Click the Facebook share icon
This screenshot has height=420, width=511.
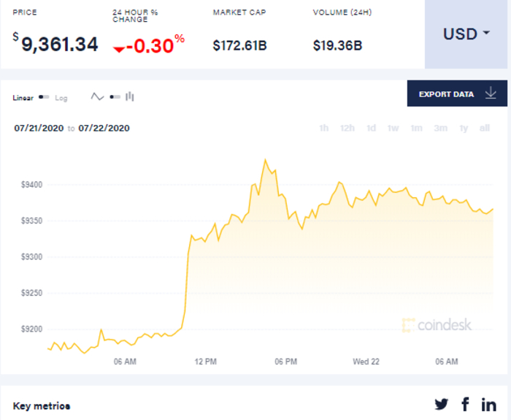click(465, 404)
